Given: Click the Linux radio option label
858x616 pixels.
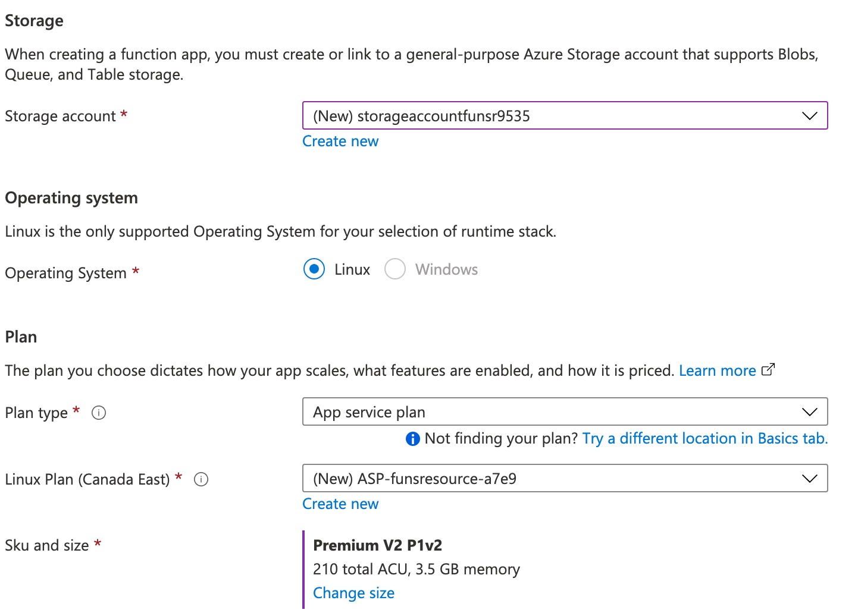Looking at the screenshot, I should coord(352,269).
